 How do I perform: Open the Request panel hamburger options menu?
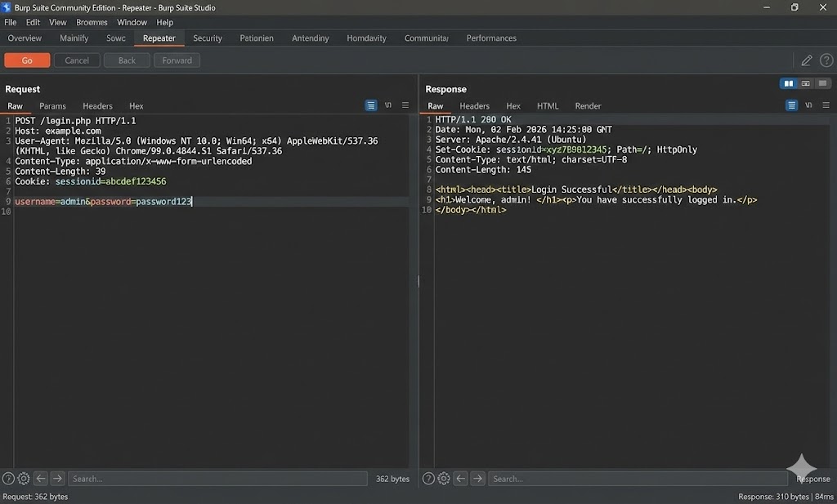405,105
